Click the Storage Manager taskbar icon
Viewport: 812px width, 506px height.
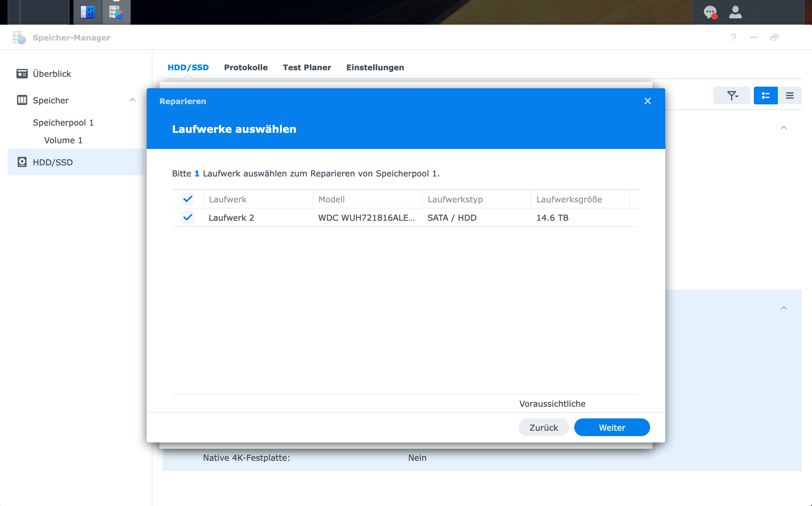116,12
